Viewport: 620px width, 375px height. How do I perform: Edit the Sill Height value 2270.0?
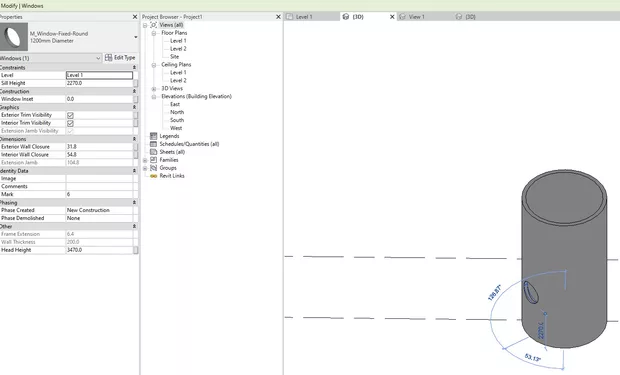tap(99, 83)
